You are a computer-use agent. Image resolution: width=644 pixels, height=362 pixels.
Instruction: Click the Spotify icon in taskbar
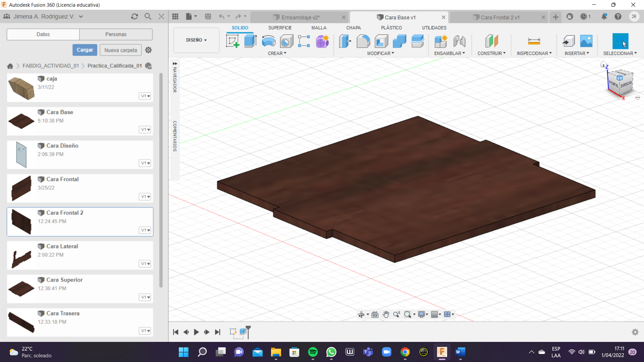click(313, 352)
